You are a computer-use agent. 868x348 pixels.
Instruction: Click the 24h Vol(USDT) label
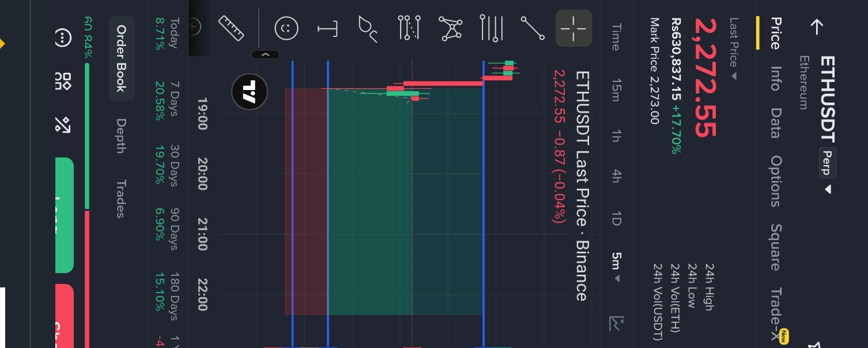(x=658, y=302)
